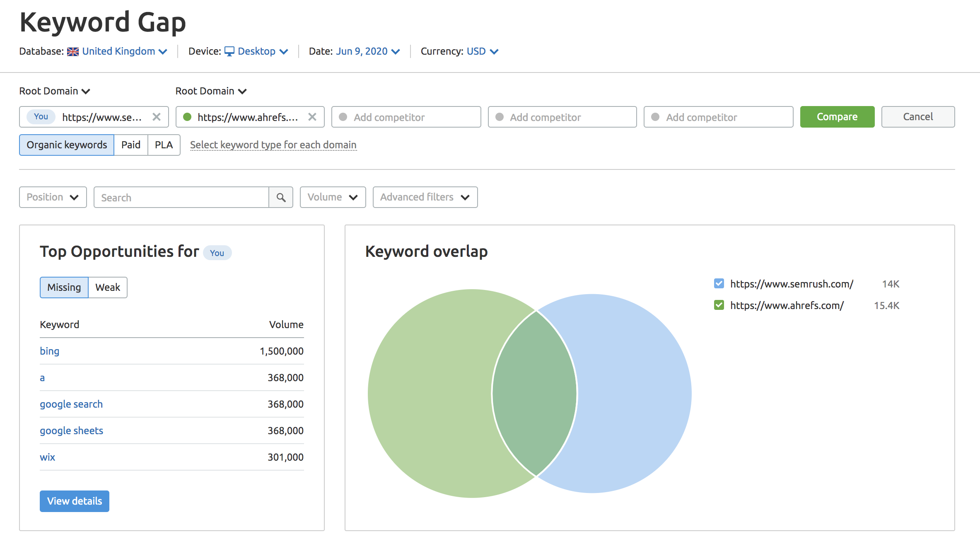
Task: Click the green circle in the Venn diagram
Action: (431, 394)
